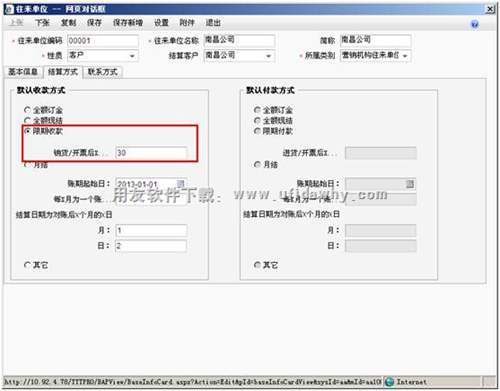Select 月结 radio under 默认付款方式
Viewport: 500px width, 391px height.
point(257,164)
